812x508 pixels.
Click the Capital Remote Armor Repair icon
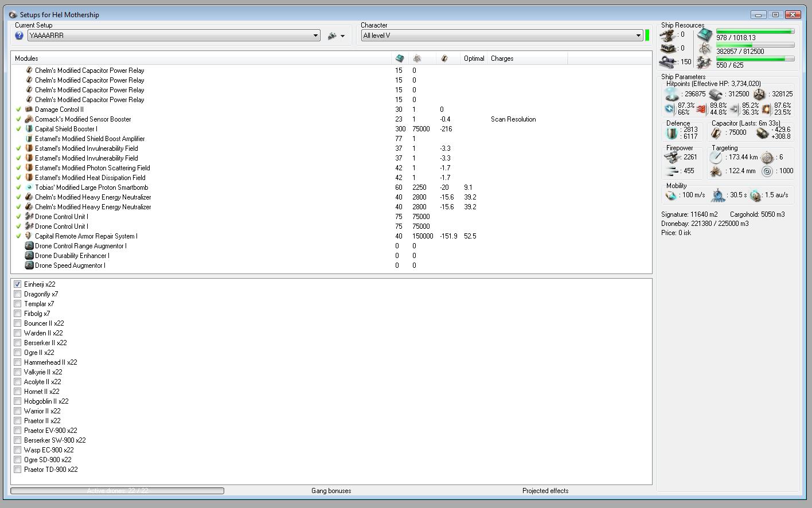[x=29, y=236]
